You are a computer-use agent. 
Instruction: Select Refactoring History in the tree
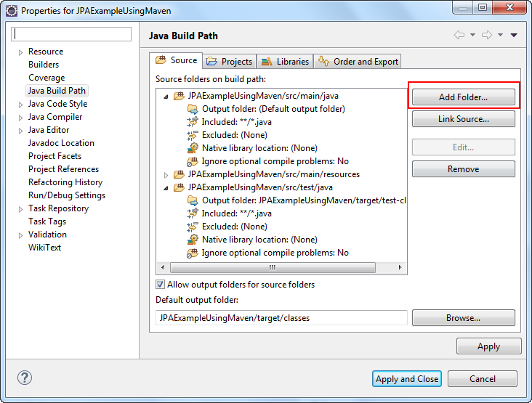pyautogui.click(x=65, y=182)
